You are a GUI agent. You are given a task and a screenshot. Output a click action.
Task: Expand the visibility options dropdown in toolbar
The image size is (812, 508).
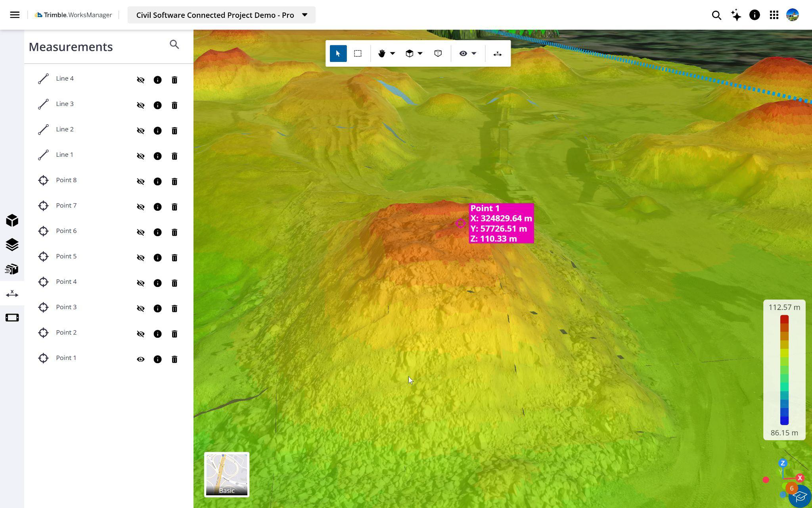[475, 53]
